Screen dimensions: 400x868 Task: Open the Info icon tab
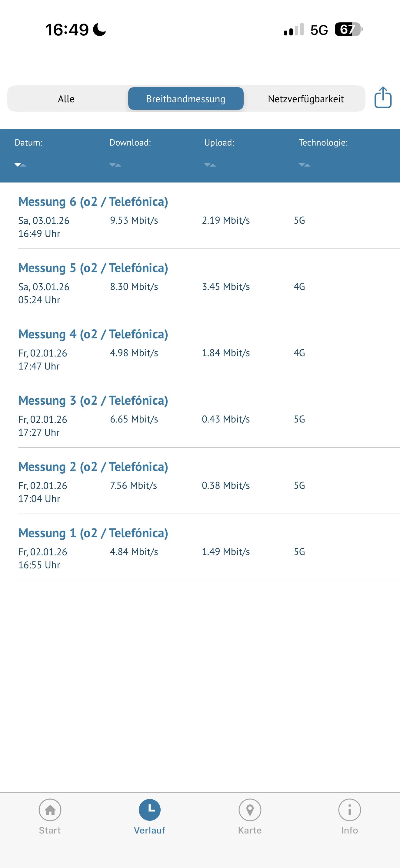pos(349,810)
